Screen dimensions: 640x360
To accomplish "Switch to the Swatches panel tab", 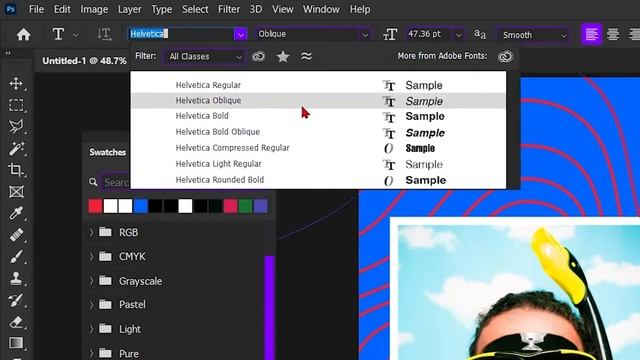I will click(108, 152).
